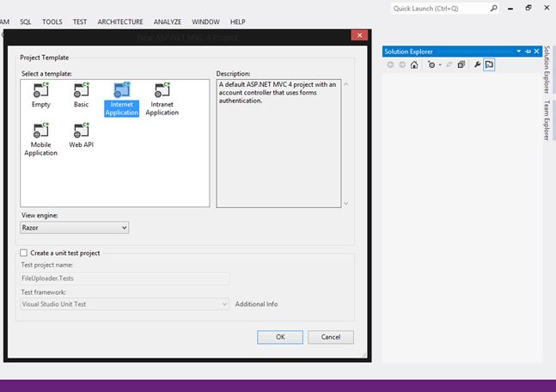Viewport: 556px width, 392px height.
Task: Click the Solution Explorer Back arrow
Action: 390,64
